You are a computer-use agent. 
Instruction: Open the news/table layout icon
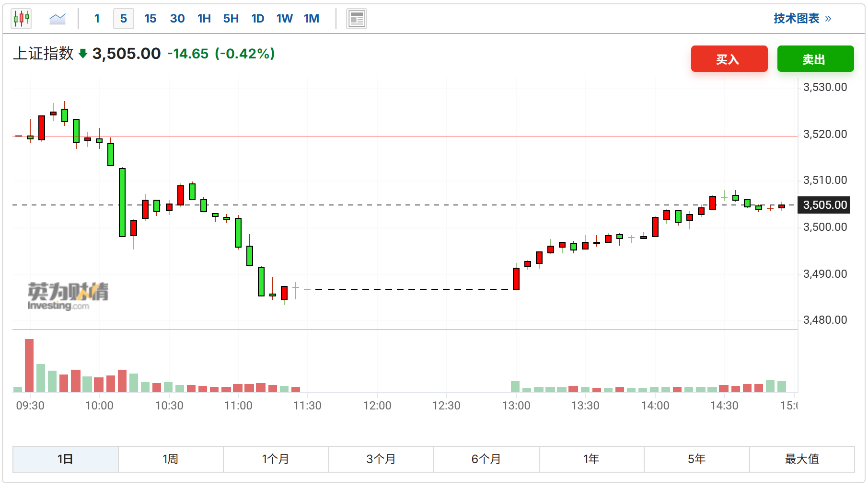click(x=357, y=19)
